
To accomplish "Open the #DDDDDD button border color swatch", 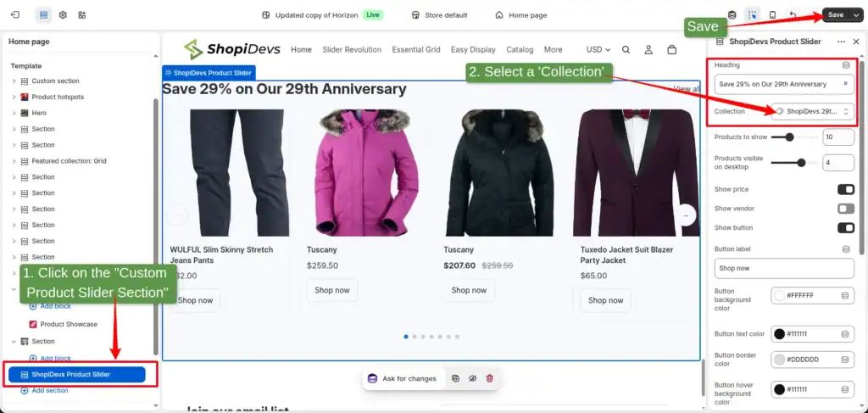I will (x=780, y=360).
